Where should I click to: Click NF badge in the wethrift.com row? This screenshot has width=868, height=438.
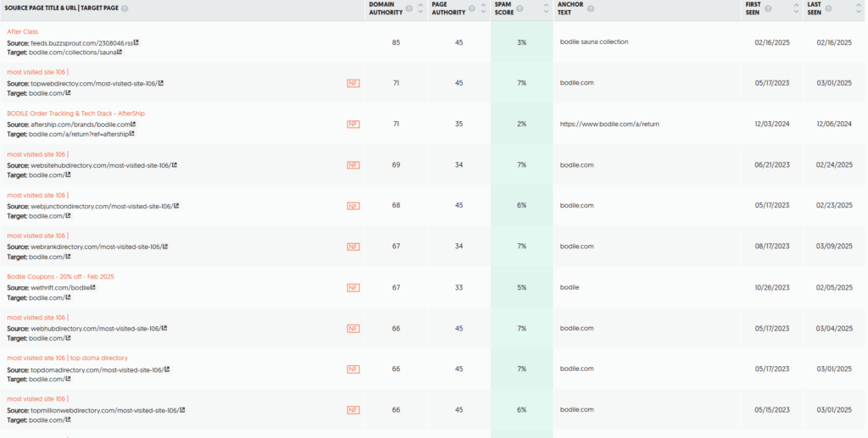click(x=353, y=287)
